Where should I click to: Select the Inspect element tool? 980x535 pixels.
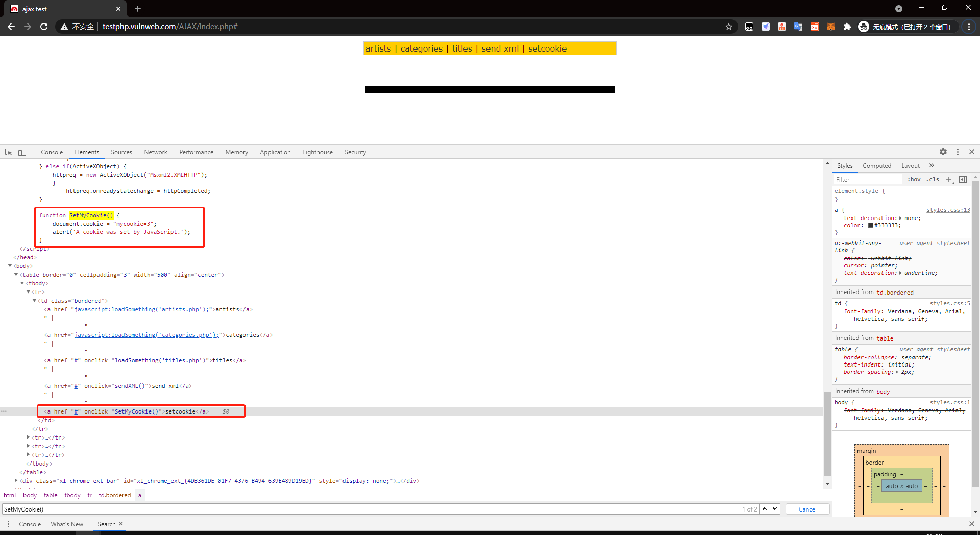8,152
